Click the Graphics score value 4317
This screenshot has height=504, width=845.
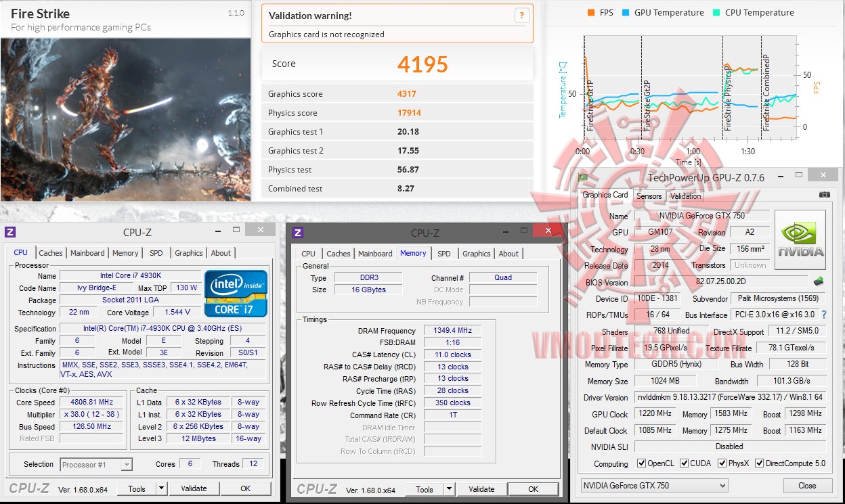(407, 94)
